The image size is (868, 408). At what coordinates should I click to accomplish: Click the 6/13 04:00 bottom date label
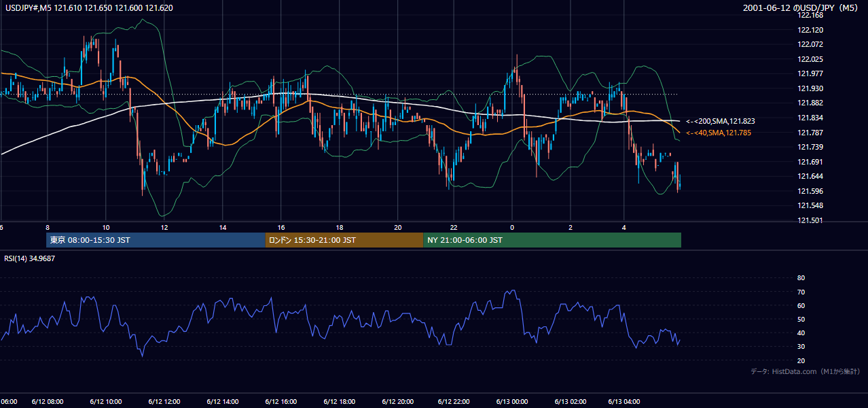623,402
